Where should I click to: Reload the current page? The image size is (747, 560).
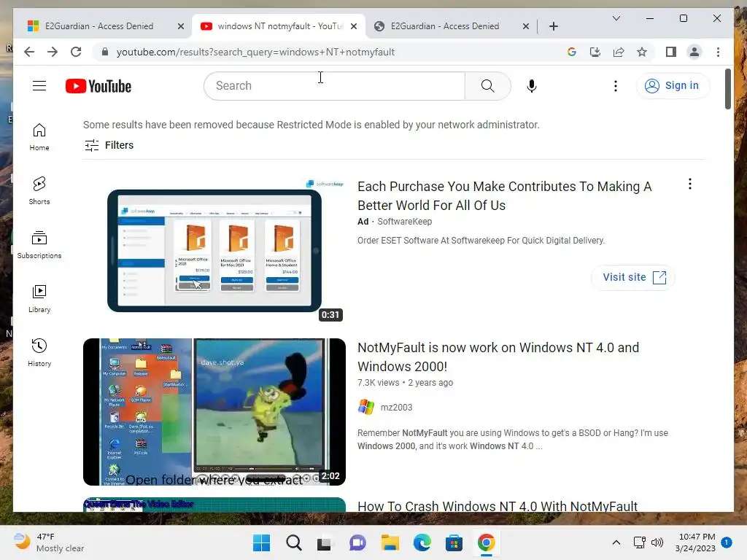(76, 52)
